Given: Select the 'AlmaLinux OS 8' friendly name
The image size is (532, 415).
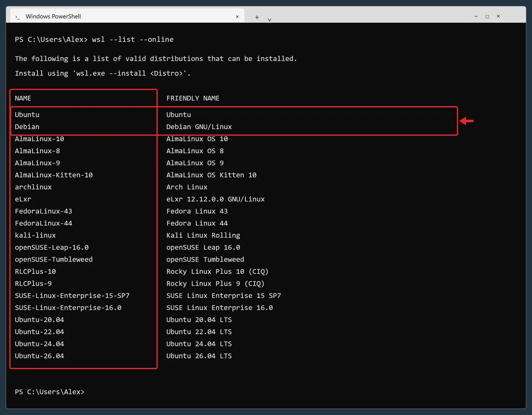Looking at the screenshot, I should pos(195,151).
